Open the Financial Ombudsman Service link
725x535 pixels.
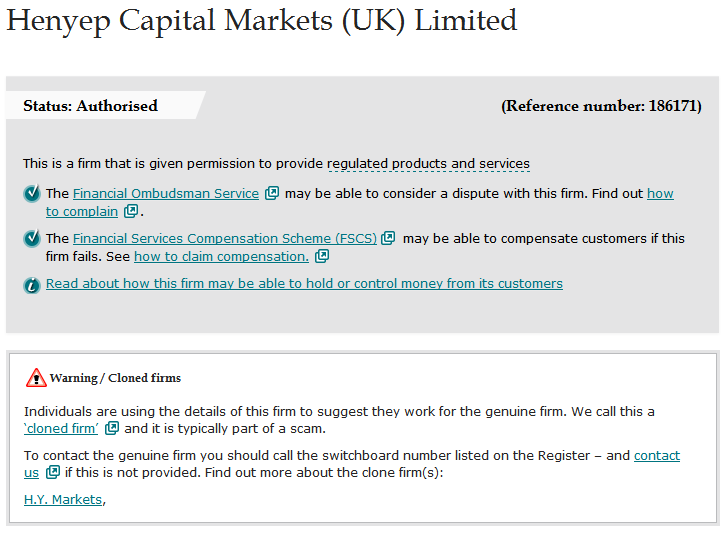(166, 193)
